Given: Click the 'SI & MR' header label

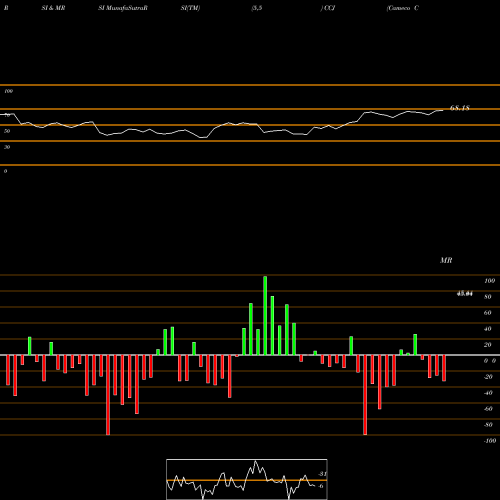Looking at the screenshot, I should click(53, 8).
